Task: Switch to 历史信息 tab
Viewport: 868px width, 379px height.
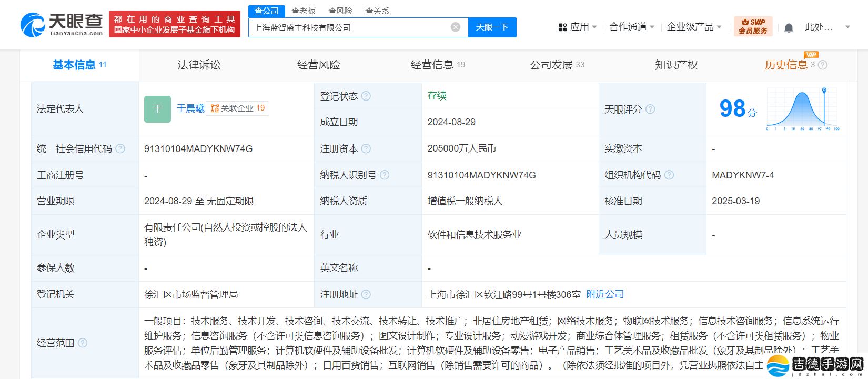Action: 786,65
